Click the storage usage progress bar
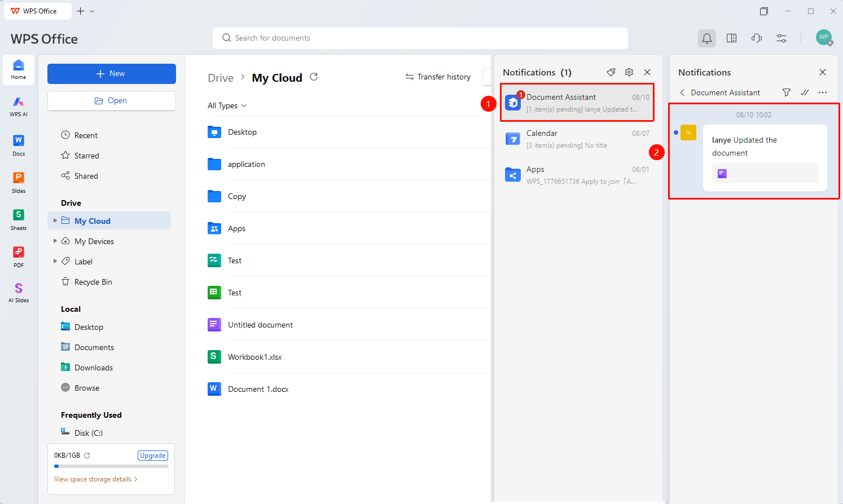Screen dimensions: 843x504 [111, 466]
